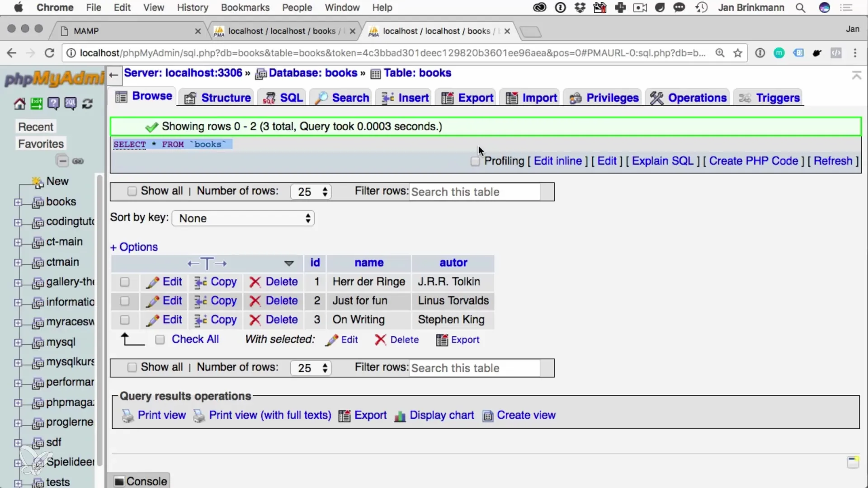Tick the top Show all checkbox

pyautogui.click(x=132, y=192)
